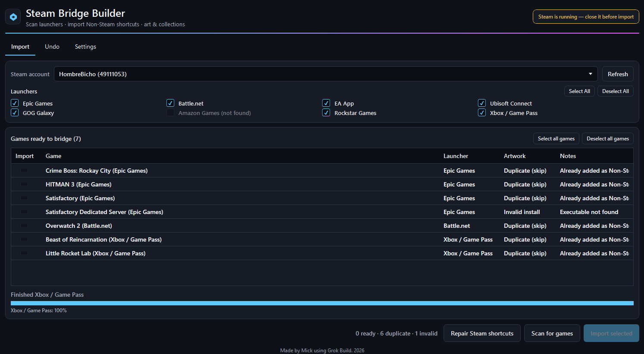Click the Refresh button
644x354 pixels.
(x=618, y=74)
